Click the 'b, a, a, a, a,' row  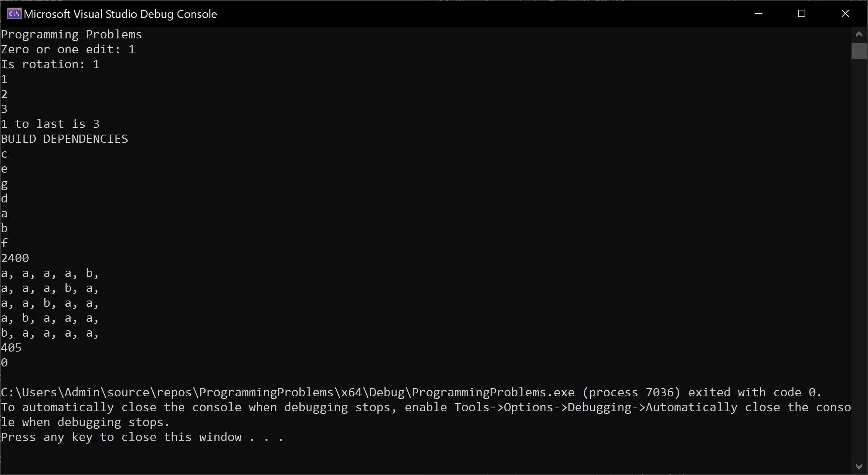click(x=50, y=333)
